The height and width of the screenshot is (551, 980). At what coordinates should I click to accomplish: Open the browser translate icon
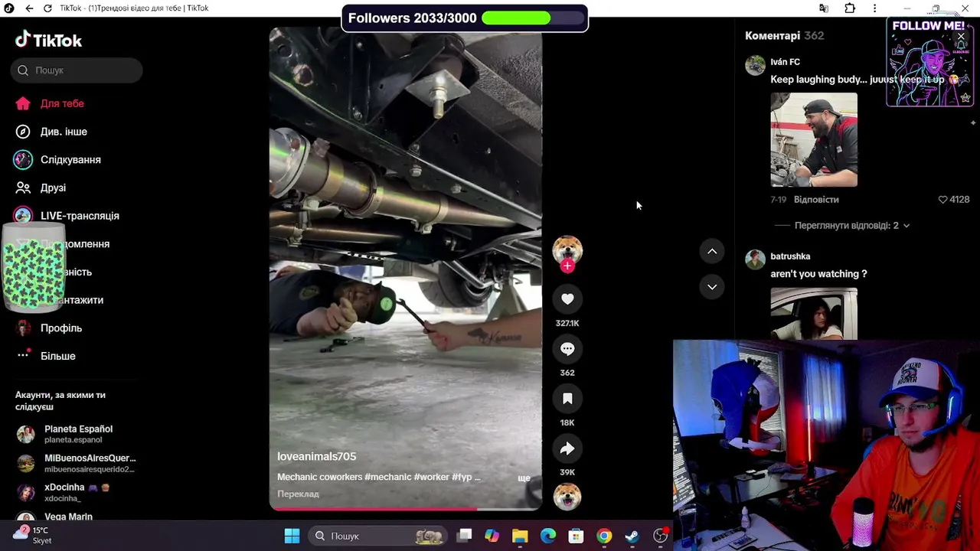(x=824, y=8)
